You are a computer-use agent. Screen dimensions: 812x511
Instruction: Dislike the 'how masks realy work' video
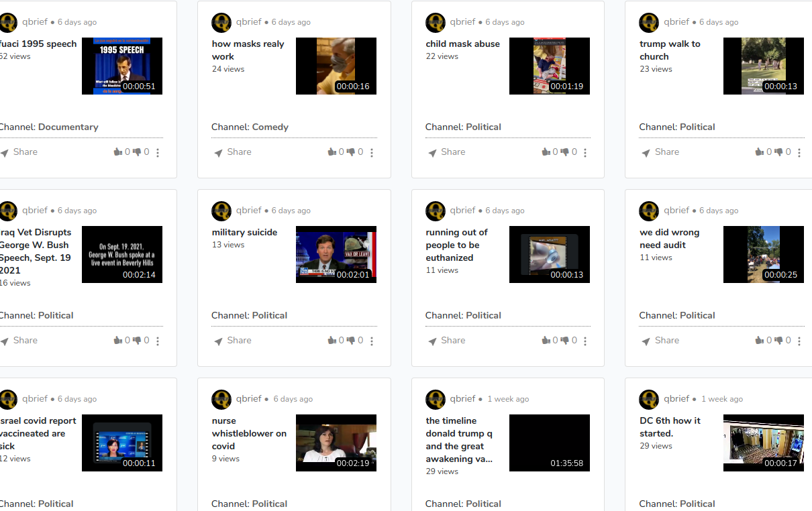pyautogui.click(x=351, y=152)
